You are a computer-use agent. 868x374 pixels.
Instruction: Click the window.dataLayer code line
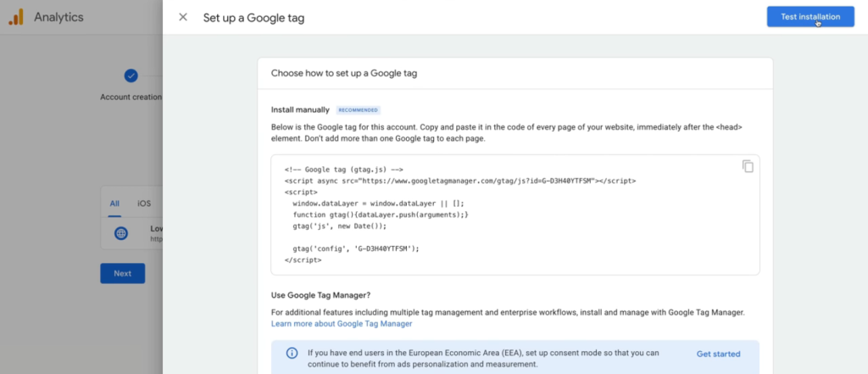click(x=379, y=204)
